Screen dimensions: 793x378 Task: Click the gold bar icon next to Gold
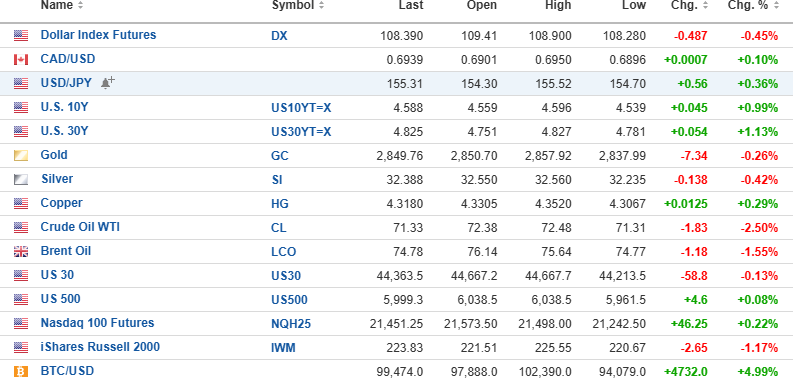[21, 155]
